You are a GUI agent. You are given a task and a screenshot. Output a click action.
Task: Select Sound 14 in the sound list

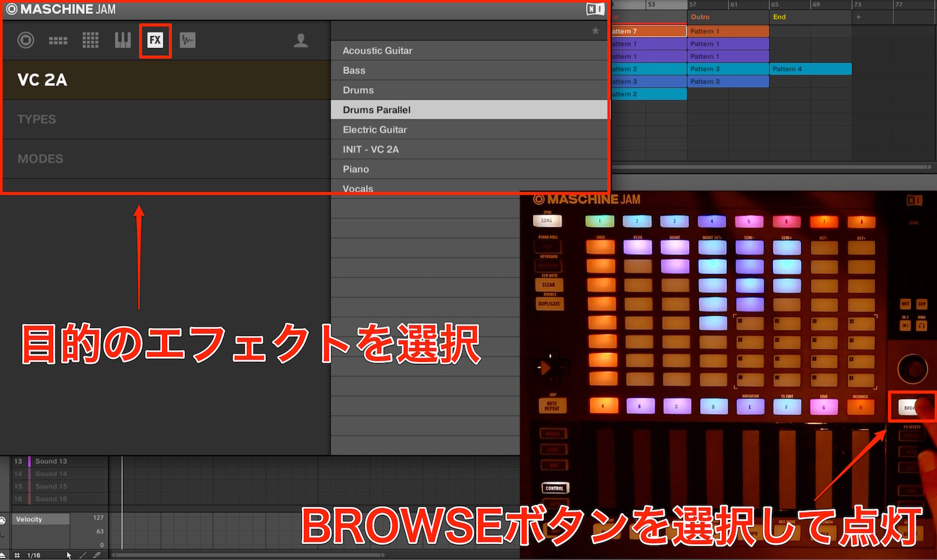point(60,474)
